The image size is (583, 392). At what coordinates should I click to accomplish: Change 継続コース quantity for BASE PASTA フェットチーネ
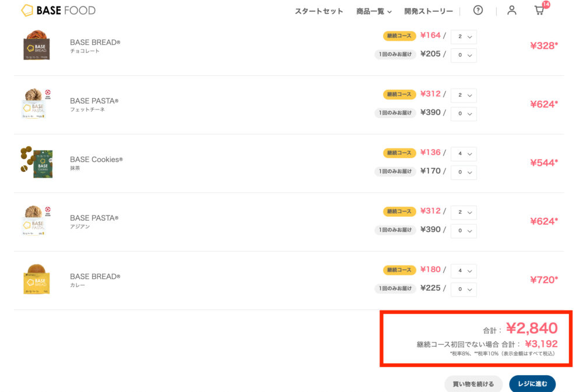[463, 95]
